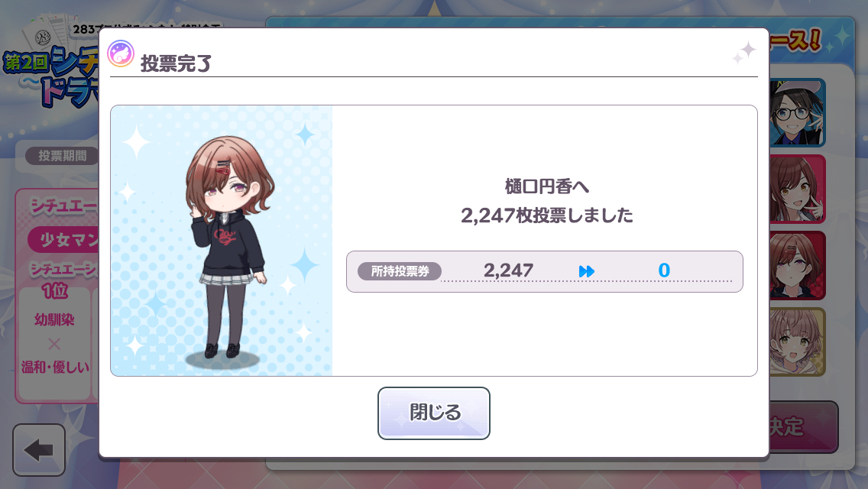Click the 温和・優しい trait label

click(55, 368)
